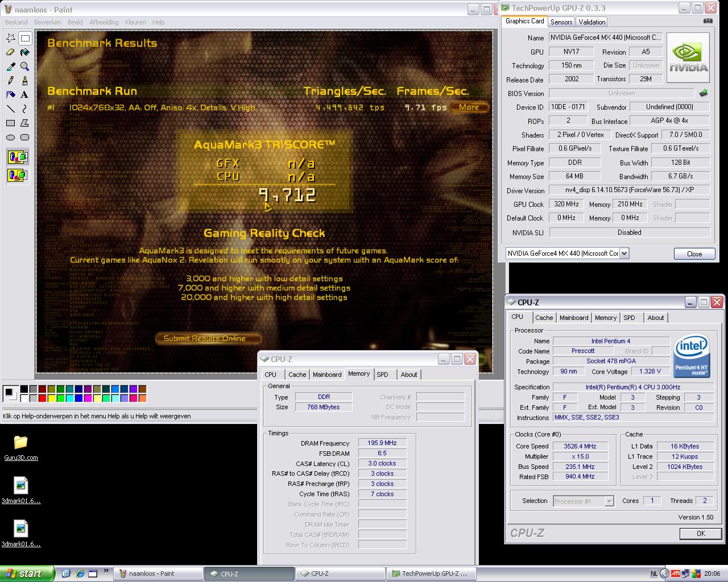Image resolution: width=728 pixels, height=582 pixels.
Task: Switch to the Validation tab in GPU-Z
Action: (x=592, y=22)
